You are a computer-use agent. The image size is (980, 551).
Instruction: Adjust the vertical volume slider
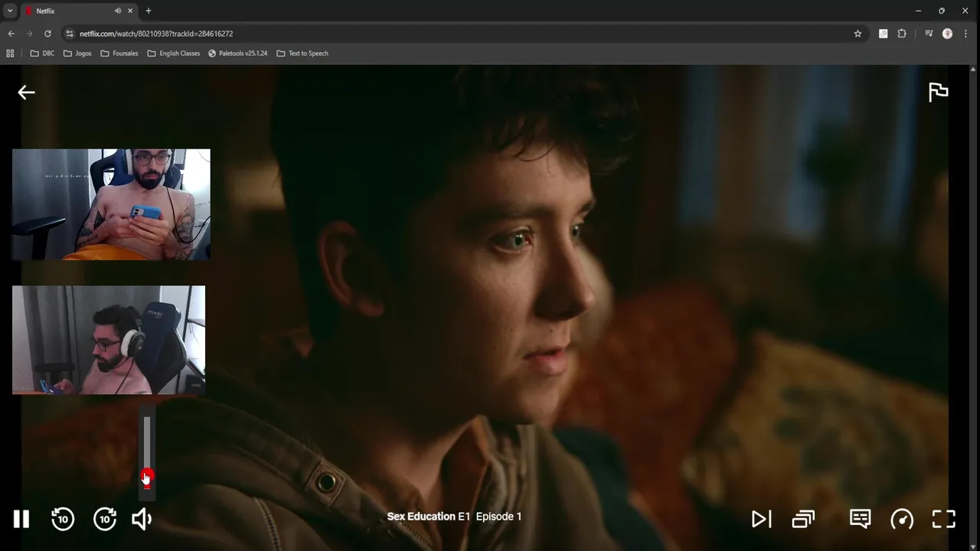(147, 452)
